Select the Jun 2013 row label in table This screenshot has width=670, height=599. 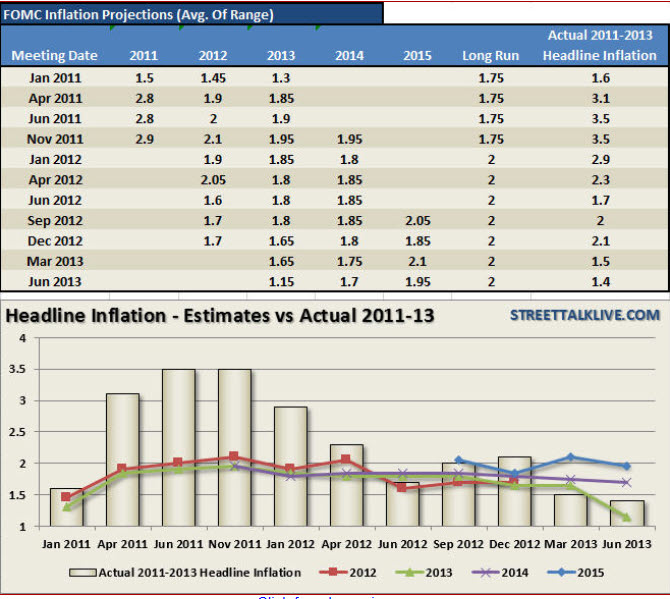[x=55, y=281]
